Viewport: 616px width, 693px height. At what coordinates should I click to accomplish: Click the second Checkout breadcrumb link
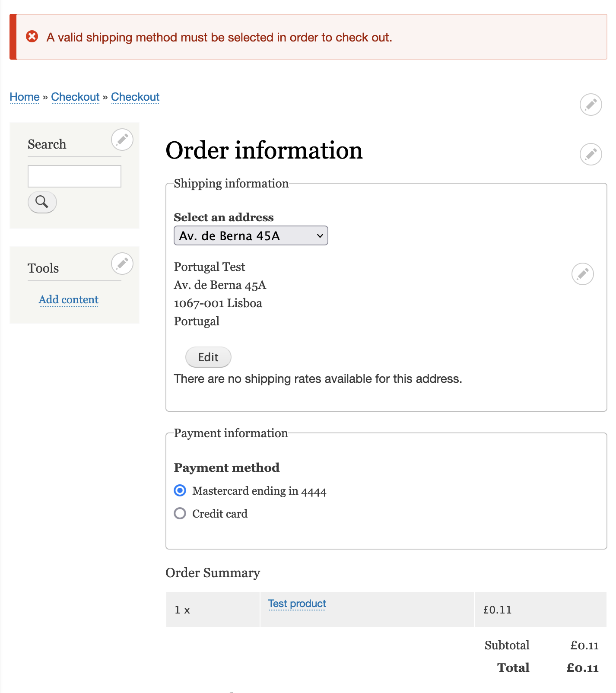[135, 97]
